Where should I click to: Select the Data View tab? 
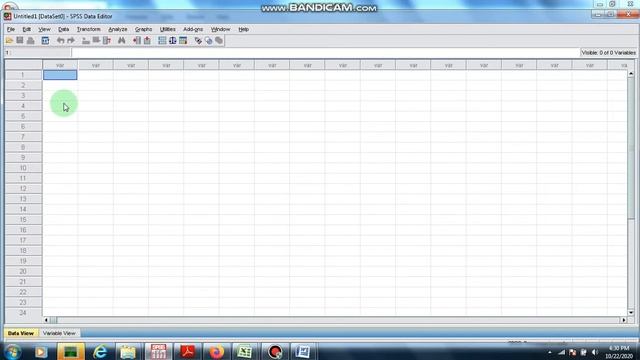click(21, 333)
